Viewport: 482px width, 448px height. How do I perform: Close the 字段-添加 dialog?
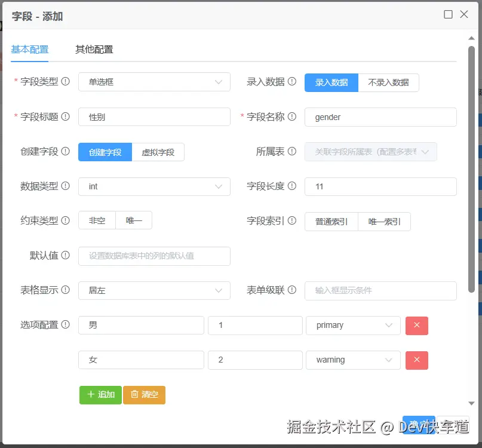pos(464,14)
